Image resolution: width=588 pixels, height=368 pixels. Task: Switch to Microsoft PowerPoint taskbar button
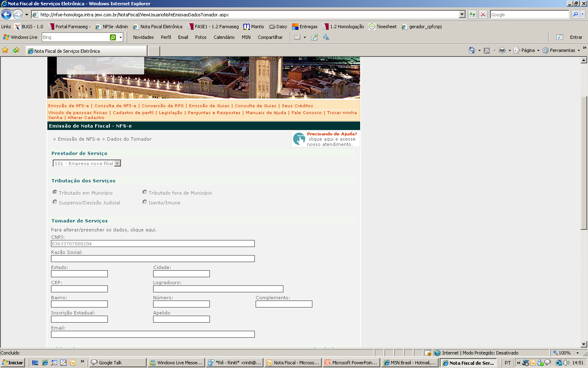(351, 363)
